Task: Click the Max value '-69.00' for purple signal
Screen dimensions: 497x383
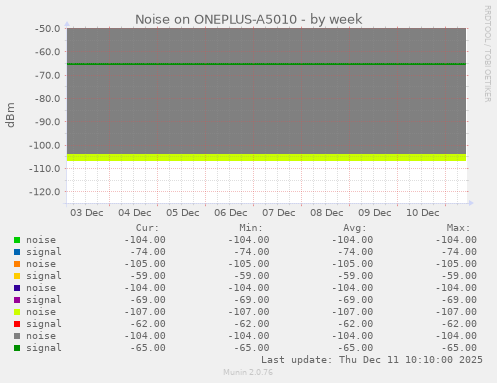Action: tap(459, 300)
